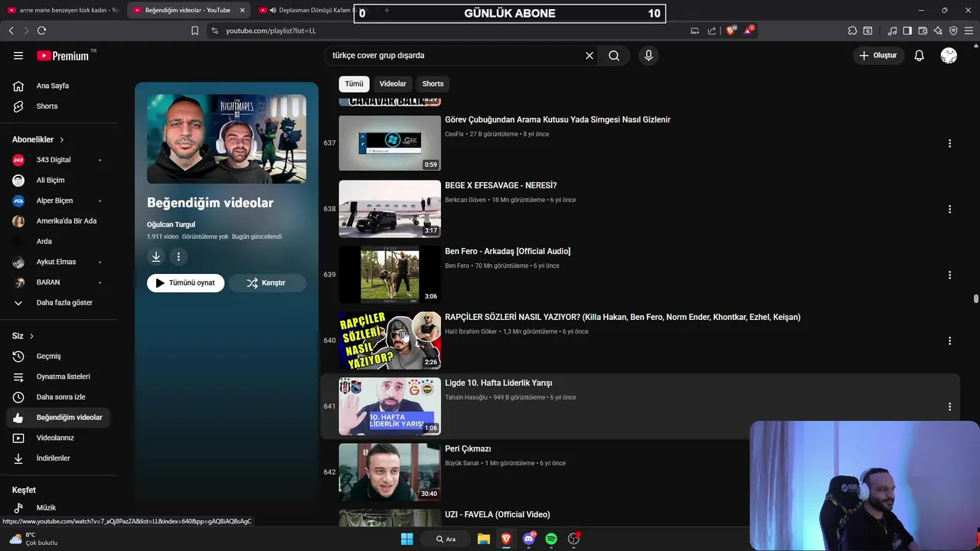Open Spotify from Windows taskbar
The image size is (980, 551).
pos(551,539)
